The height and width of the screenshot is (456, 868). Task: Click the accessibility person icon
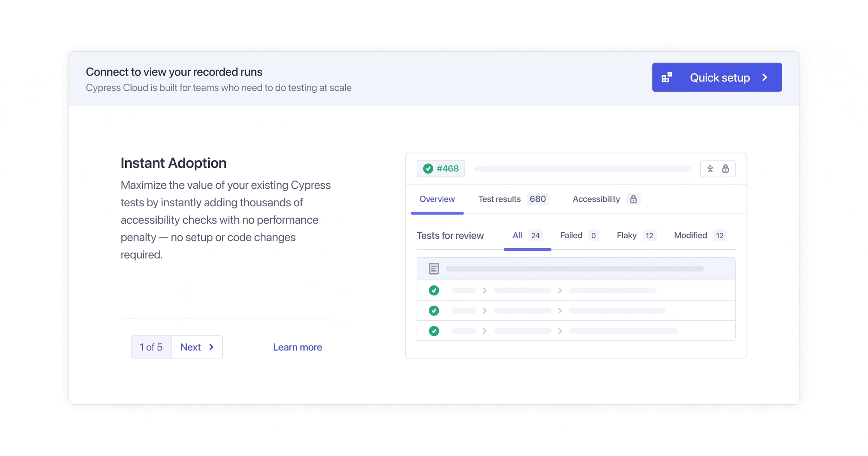pos(710,169)
